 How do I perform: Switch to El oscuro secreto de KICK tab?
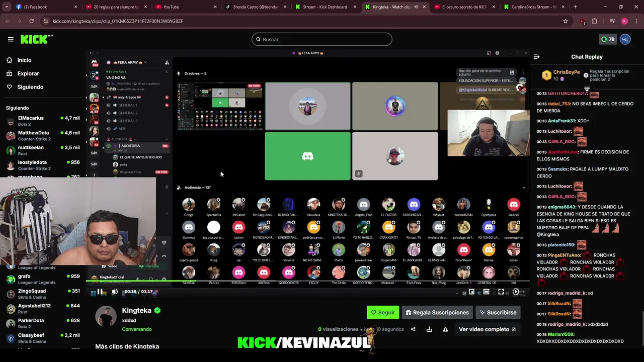[x=465, y=7]
